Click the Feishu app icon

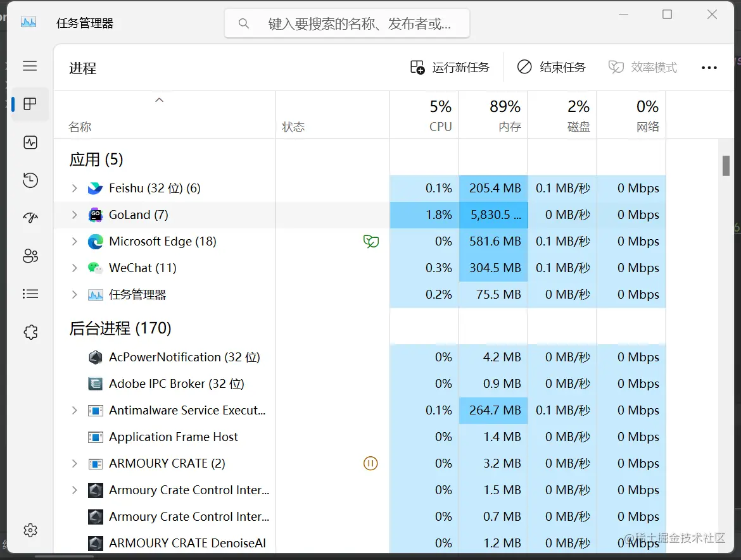click(x=95, y=189)
